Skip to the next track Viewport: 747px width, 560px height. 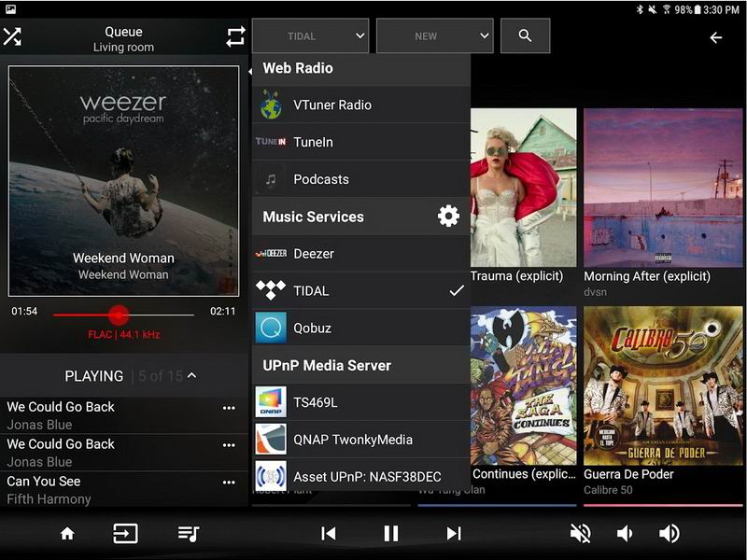454,533
